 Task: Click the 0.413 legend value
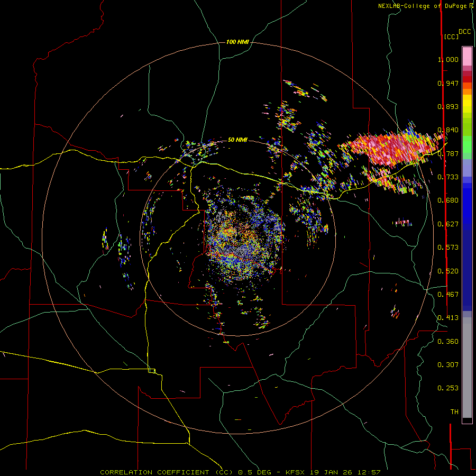(x=448, y=318)
